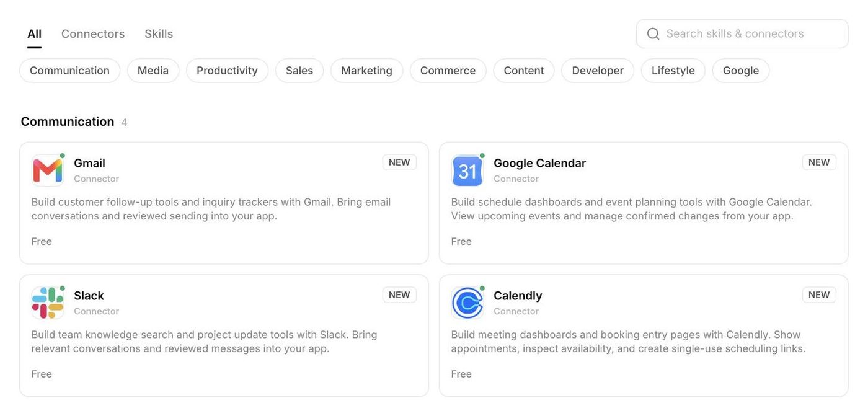Choose the Google filter chip
Viewport: 868px width, 416px height.
[741, 71]
